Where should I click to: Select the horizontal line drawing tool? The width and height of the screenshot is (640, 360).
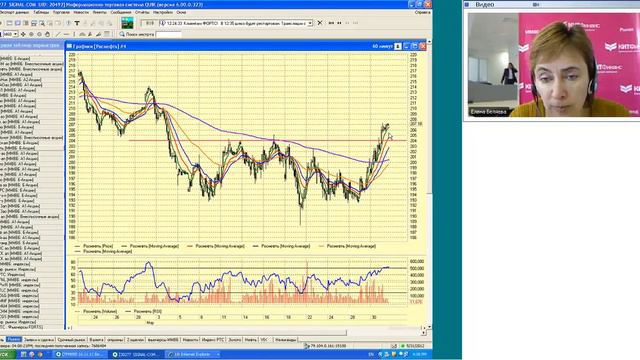click(x=66, y=34)
